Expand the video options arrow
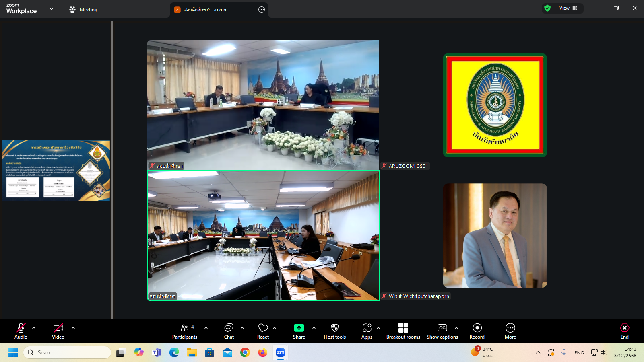 pyautogui.click(x=73, y=328)
